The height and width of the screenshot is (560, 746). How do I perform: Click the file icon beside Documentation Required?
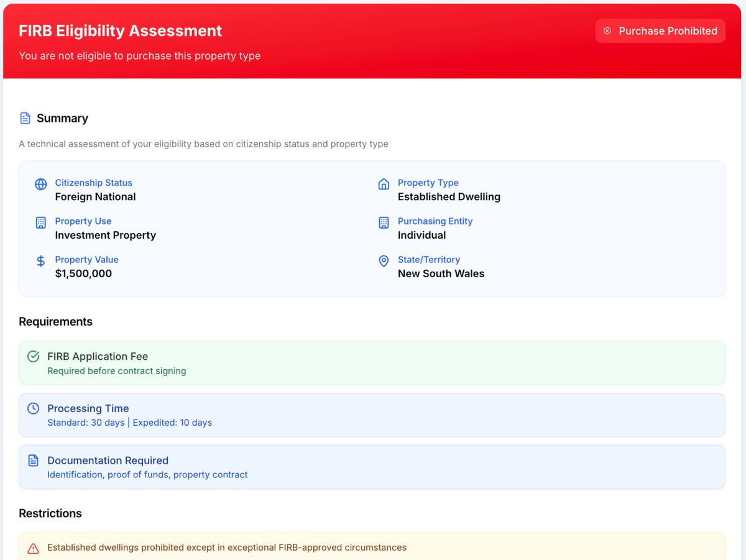[x=34, y=461]
